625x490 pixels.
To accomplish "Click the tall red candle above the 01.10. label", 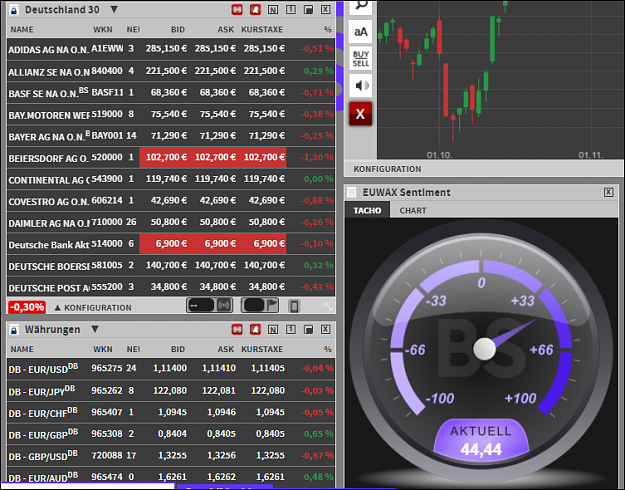I will [446, 90].
